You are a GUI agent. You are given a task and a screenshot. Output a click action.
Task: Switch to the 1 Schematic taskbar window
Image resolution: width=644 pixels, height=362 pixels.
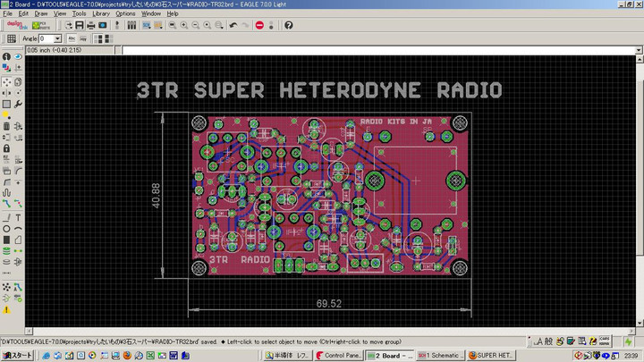pos(441,356)
